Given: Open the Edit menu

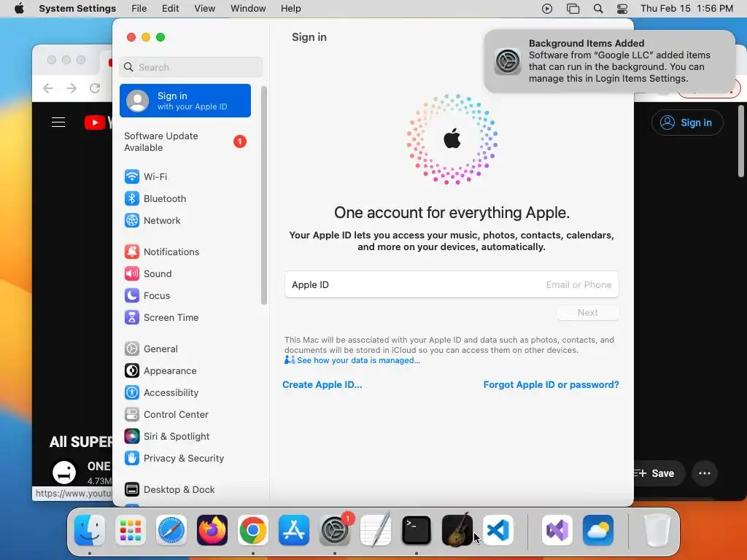Looking at the screenshot, I should [x=170, y=9].
